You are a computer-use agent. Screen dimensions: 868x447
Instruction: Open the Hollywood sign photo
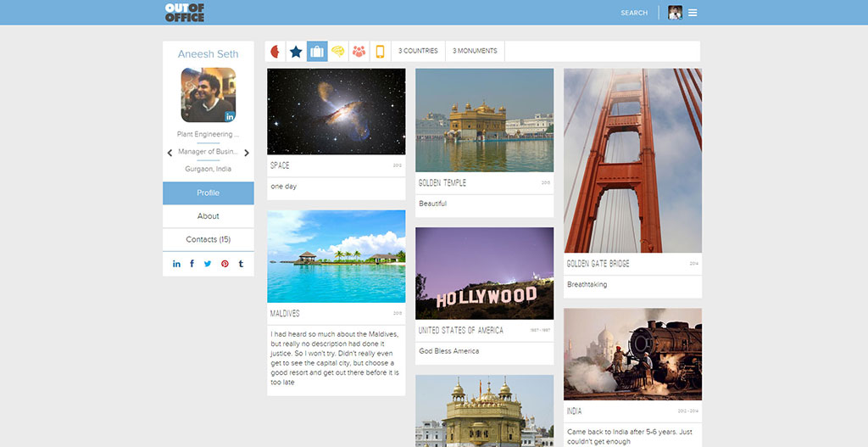coord(484,273)
